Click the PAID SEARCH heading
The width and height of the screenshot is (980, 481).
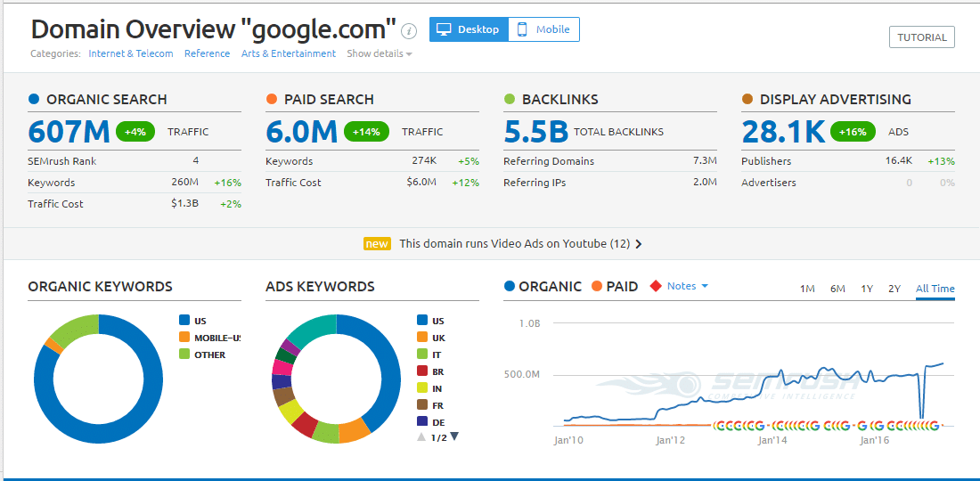point(329,100)
